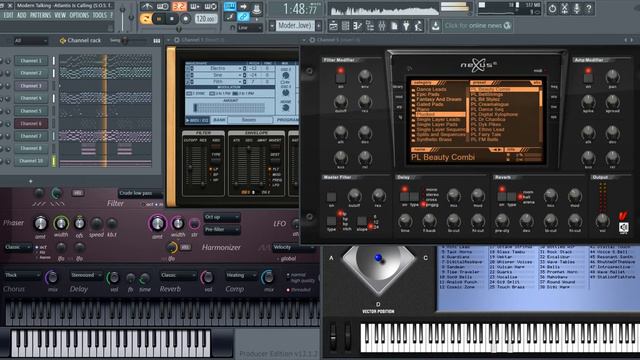The width and height of the screenshot is (640, 360).
Task: Select the brush draw tool icon
Action: (x=230, y=17)
